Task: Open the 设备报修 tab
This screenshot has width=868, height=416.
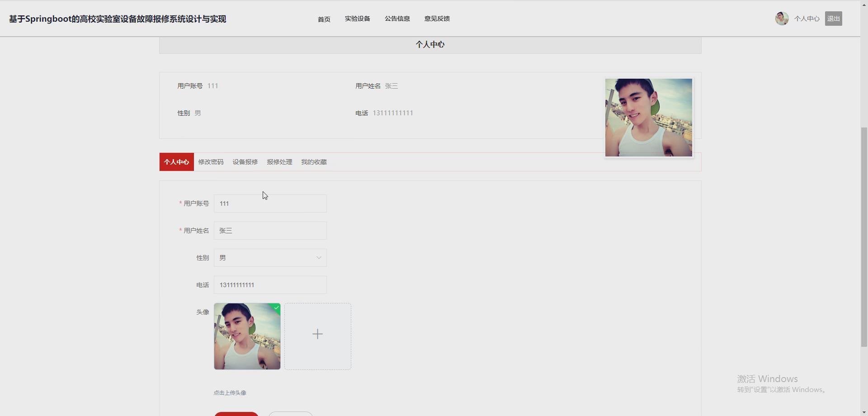Action: (245, 162)
